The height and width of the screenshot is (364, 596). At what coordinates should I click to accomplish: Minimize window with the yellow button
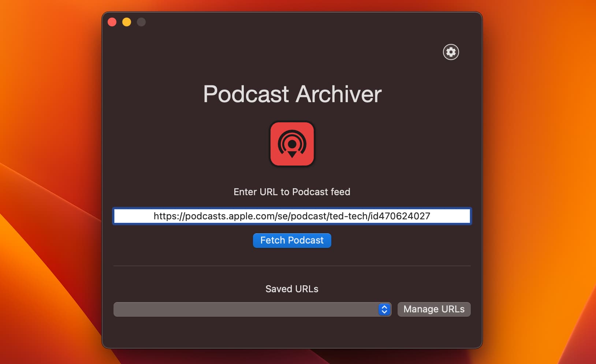tap(127, 22)
